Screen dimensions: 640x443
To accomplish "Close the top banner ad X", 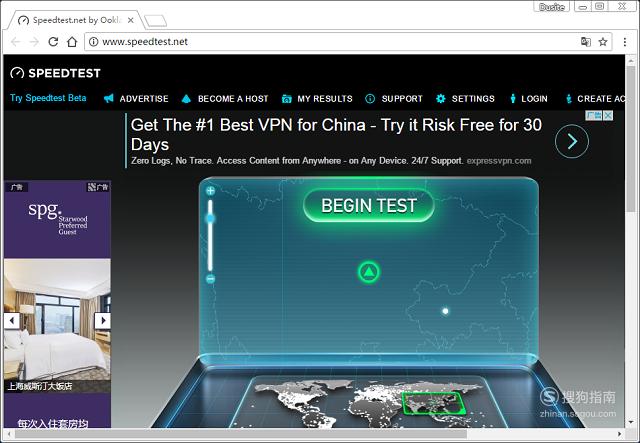I will click(x=608, y=116).
